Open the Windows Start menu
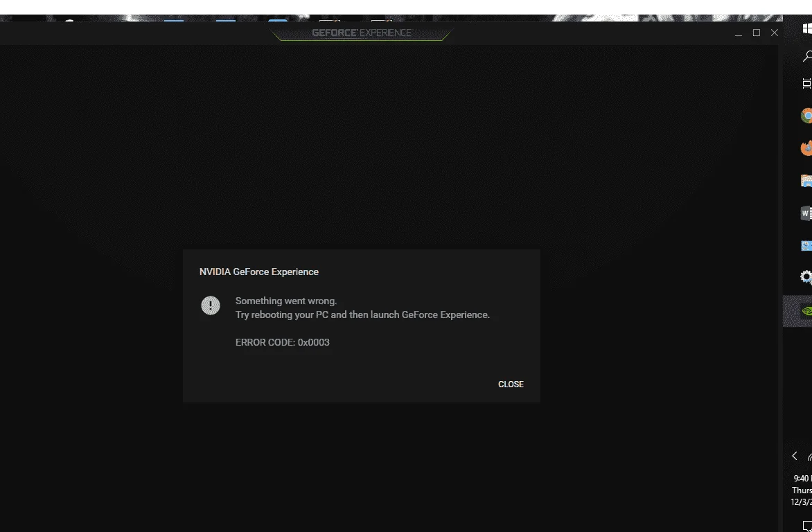This screenshot has width=812, height=532. [x=807, y=28]
